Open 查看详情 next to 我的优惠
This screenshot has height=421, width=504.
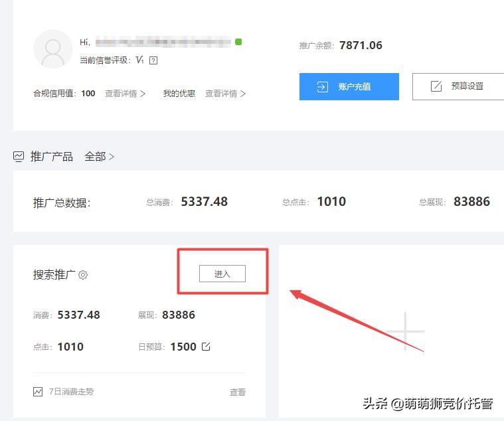225,94
